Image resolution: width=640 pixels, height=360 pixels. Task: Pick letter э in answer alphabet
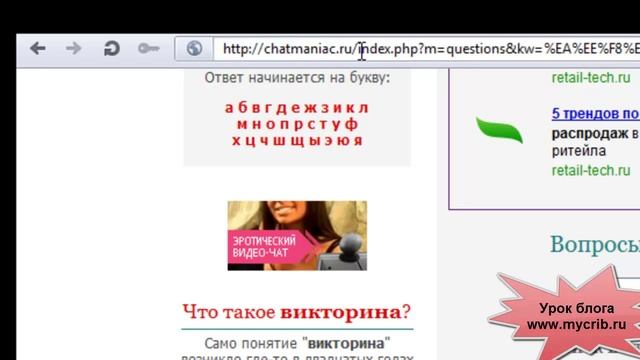329,141
